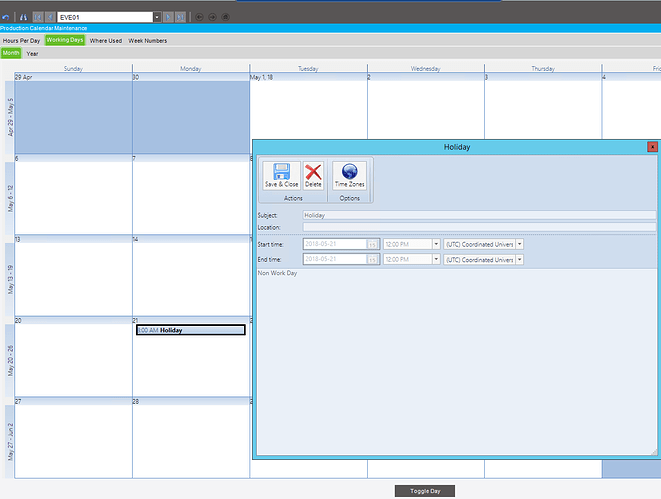This screenshot has height=499, width=661.
Task: Click the Non Work Day description area
Action: point(456,362)
